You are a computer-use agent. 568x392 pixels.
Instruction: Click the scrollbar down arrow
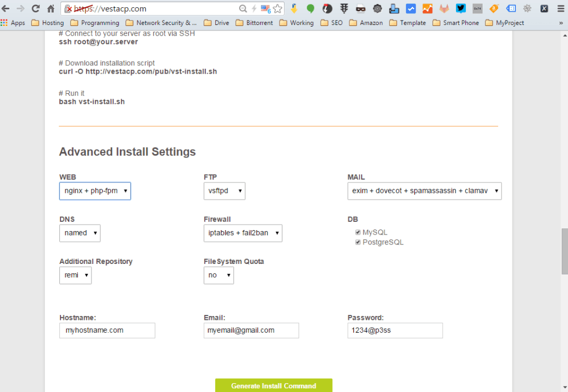pyautogui.click(x=565, y=388)
